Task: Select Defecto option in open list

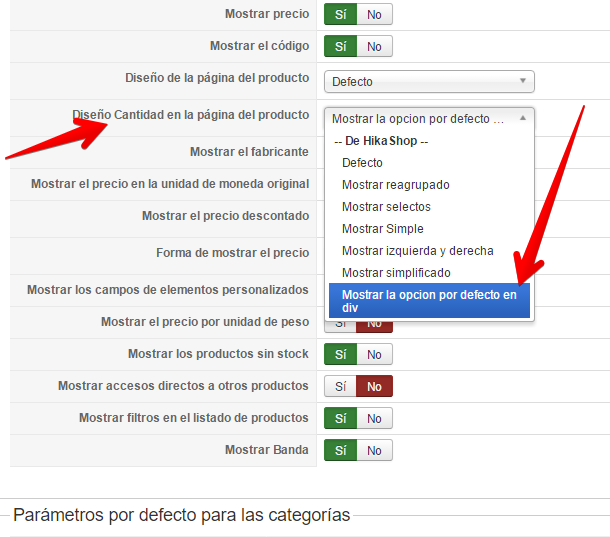Action: click(362, 163)
